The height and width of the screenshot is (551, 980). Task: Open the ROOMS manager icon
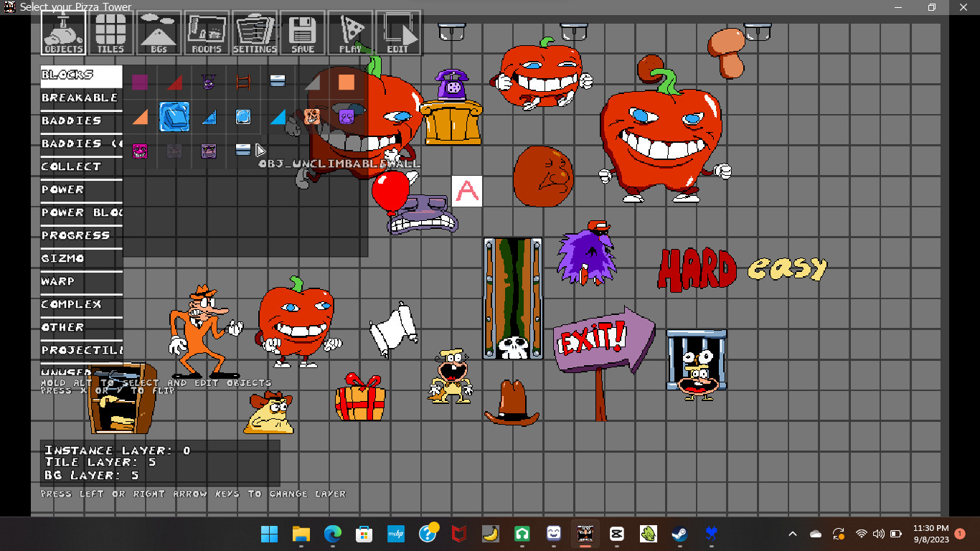(x=206, y=32)
